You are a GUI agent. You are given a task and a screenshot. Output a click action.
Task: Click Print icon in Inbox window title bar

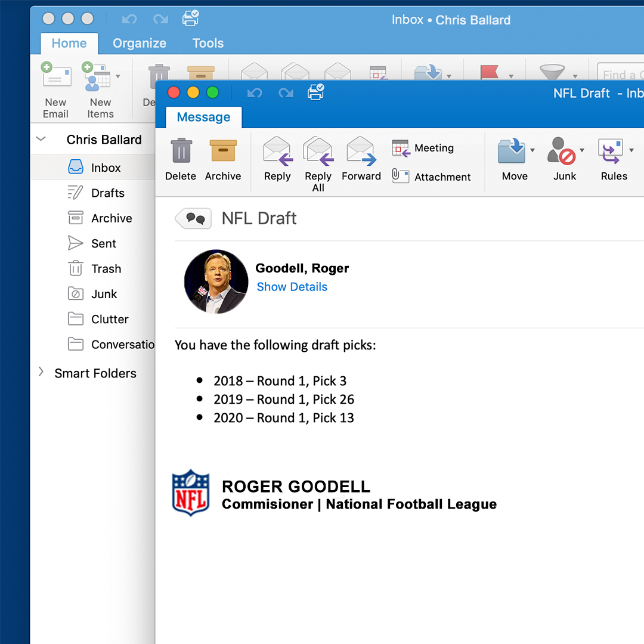[x=191, y=18]
